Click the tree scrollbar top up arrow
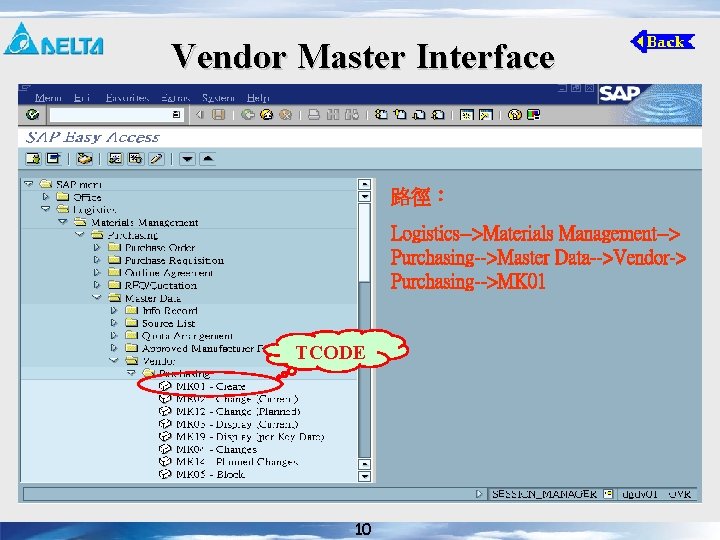 (364, 184)
